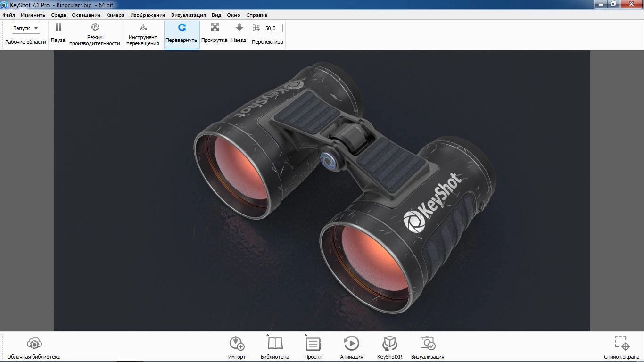
Task: Open the Workspaces dropdown showing Запуск
Action: [x=26, y=28]
